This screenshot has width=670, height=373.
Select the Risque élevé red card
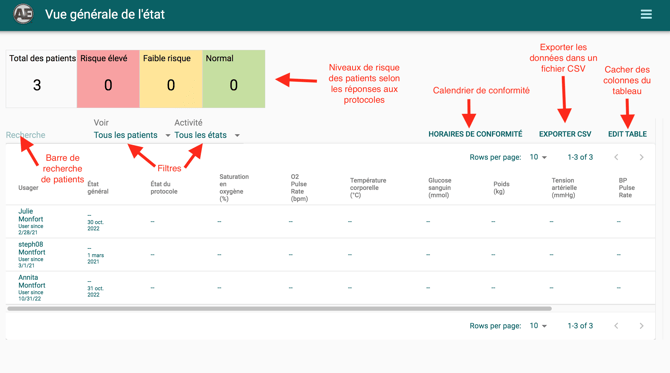coord(108,79)
